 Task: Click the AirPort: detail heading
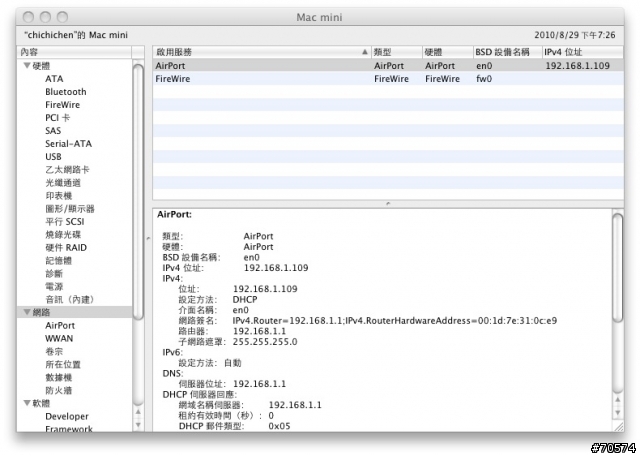pos(174,214)
